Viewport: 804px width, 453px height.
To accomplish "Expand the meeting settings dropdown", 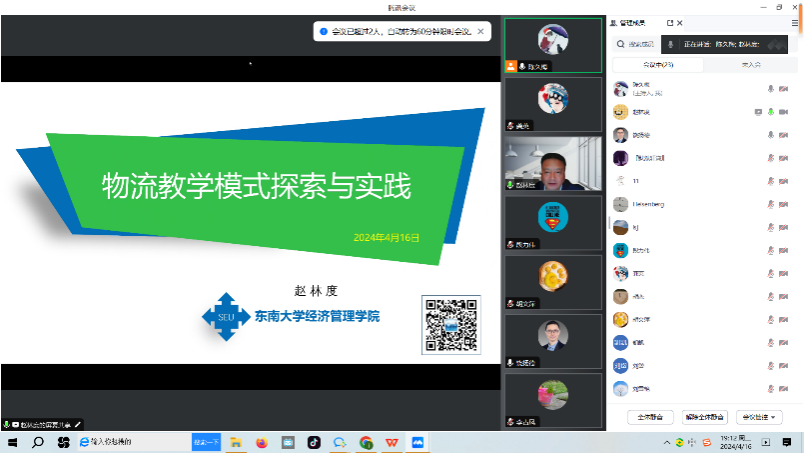I will point(759,416).
